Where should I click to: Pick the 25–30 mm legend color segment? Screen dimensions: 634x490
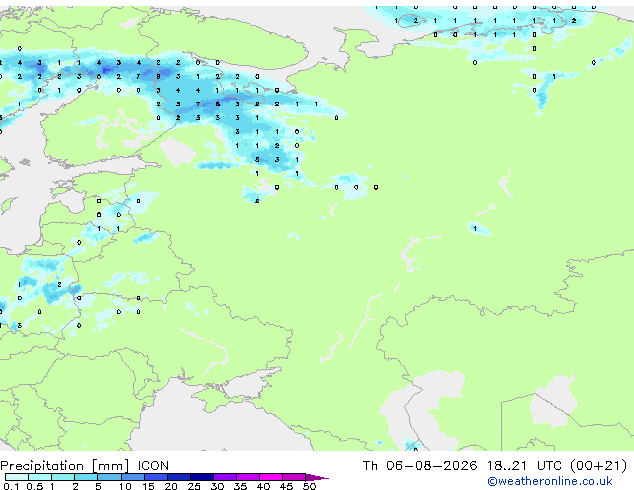click(x=201, y=477)
